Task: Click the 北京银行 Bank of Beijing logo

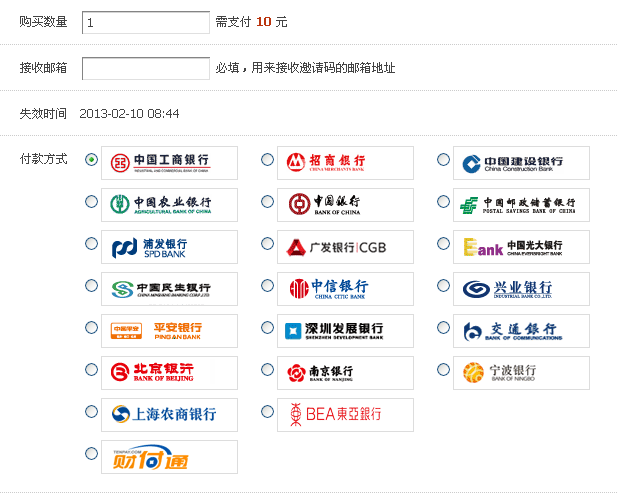Action: coord(169,373)
